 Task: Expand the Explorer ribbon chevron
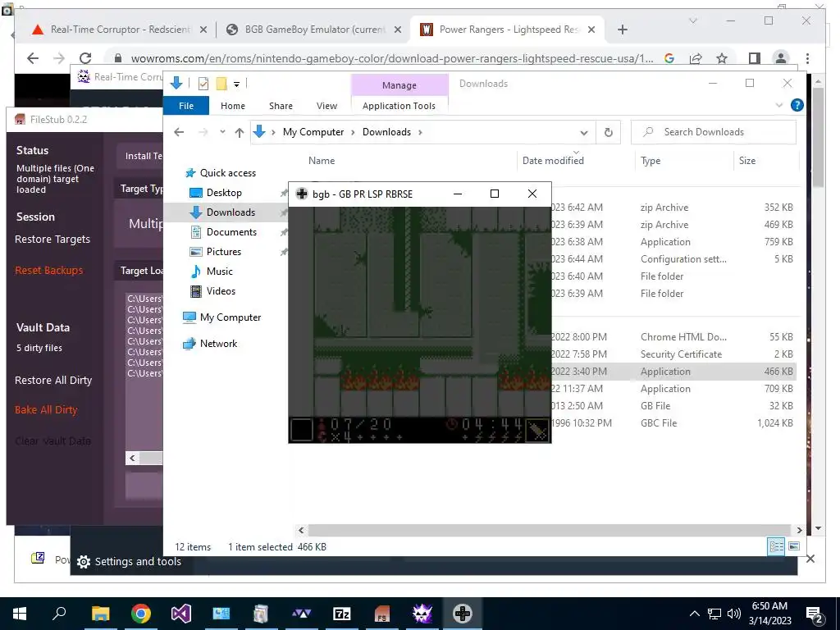coord(779,106)
